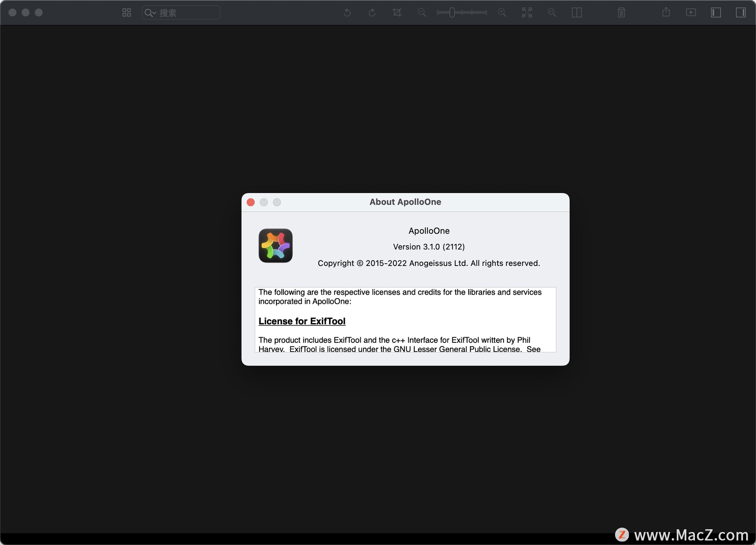Rotate image clockwise
The height and width of the screenshot is (545, 756).
372,13
